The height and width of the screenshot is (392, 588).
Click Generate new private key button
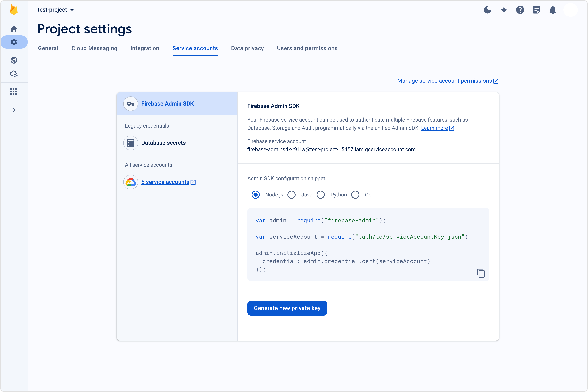(x=287, y=308)
